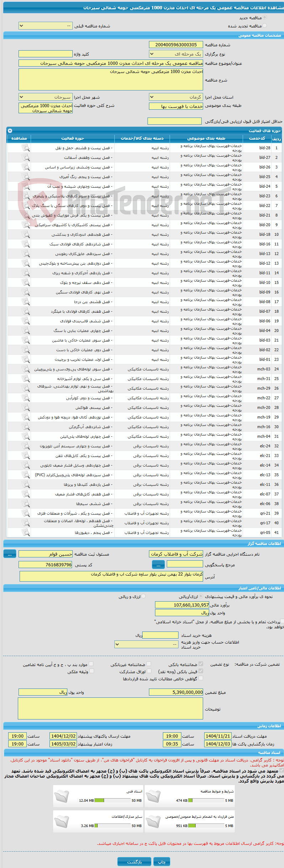This screenshot has height=868, width=284.
Task: Toggle the فیش بانکی (وجه نقد) checkbox
Action: coord(201,671)
